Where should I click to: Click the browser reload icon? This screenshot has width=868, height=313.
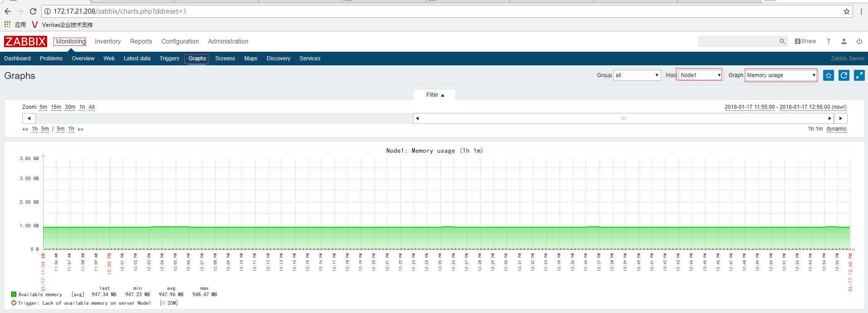(x=33, y=11)
